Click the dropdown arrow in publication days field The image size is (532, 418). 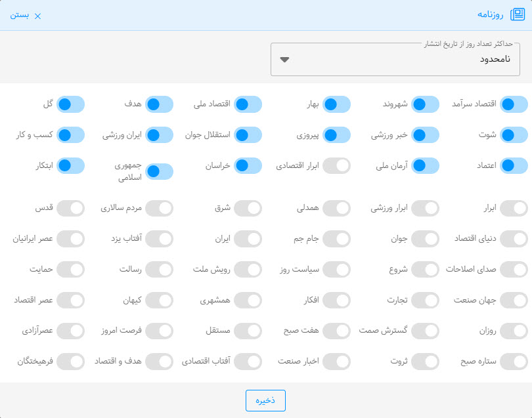(284, 60)
